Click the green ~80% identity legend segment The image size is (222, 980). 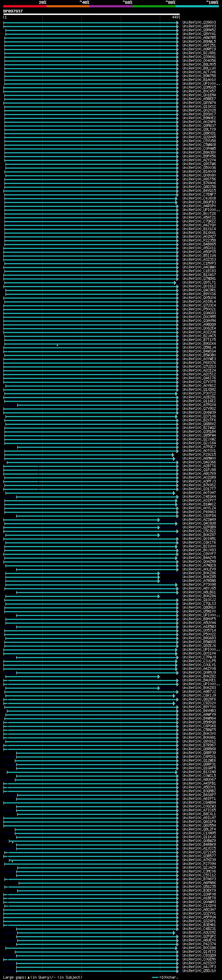click(154, 6)
